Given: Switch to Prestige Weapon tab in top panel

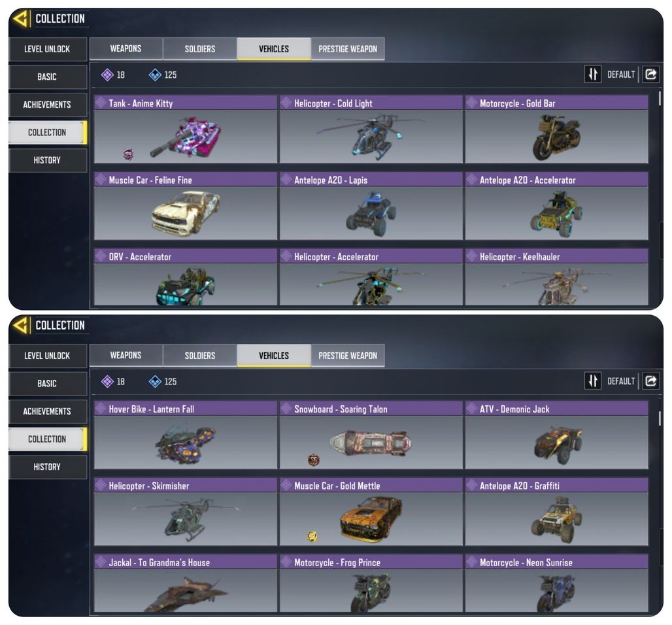Looking at the screenshot, I should coord(348,49).
